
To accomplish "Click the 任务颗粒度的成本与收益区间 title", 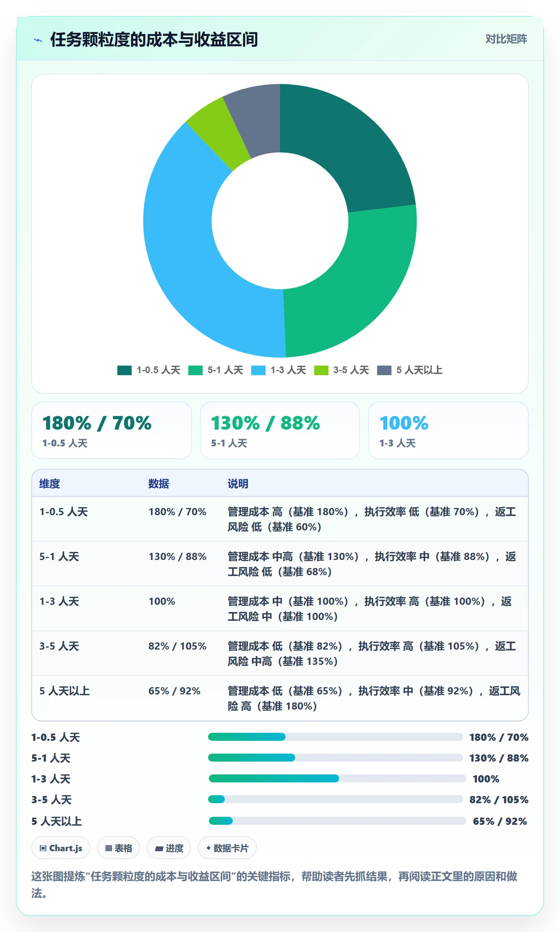I will (x=154, y=40).
